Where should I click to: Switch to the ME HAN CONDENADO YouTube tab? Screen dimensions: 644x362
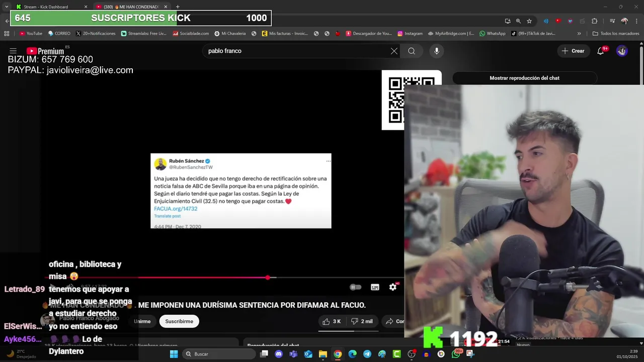point(133,7)
